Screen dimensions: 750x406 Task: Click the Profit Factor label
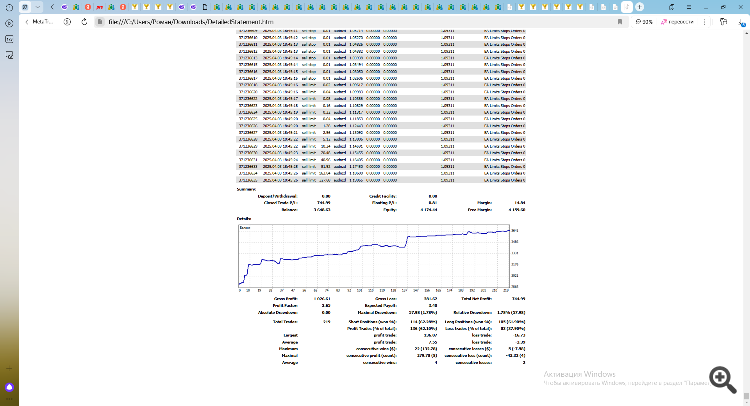pos(285,305)
